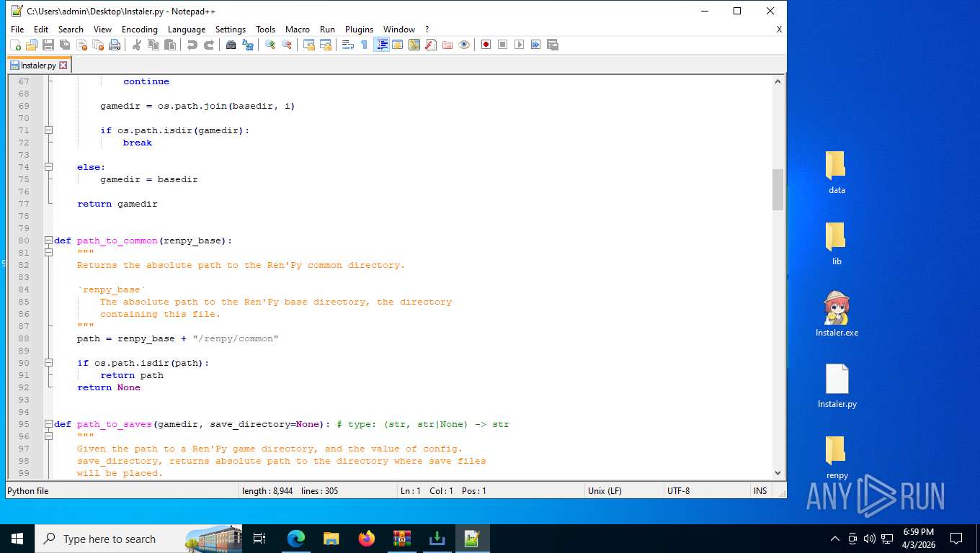Save the recorded macro toolbar icon
Screen dimensions: 980x553
553,45
